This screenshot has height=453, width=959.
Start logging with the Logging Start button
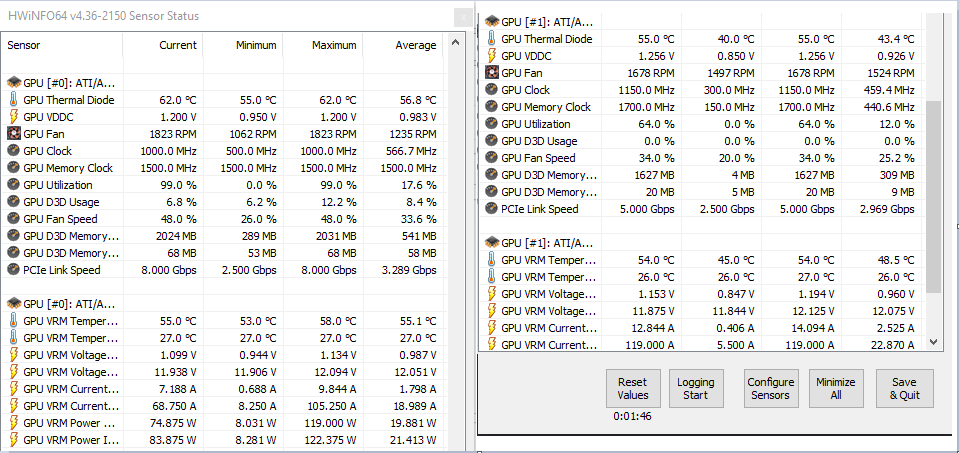point(695,388)
